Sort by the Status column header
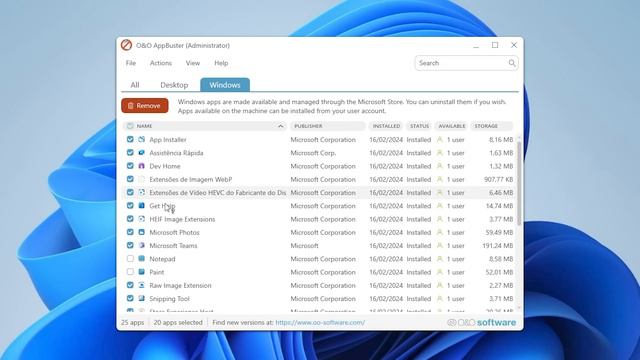Image resolution: width=640 pixels, height=360 pixels. click(x=419, y=126)
